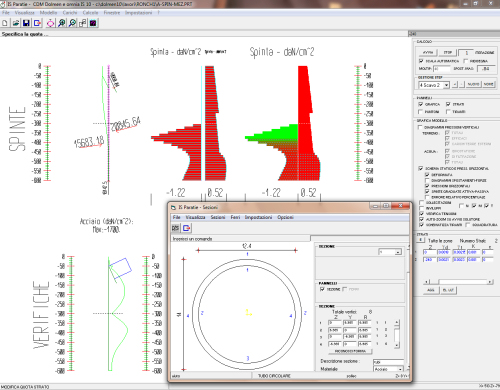Toggle the Scala Automatica checkbox
The image size is (500, 390).
click(x=421, y=61)
